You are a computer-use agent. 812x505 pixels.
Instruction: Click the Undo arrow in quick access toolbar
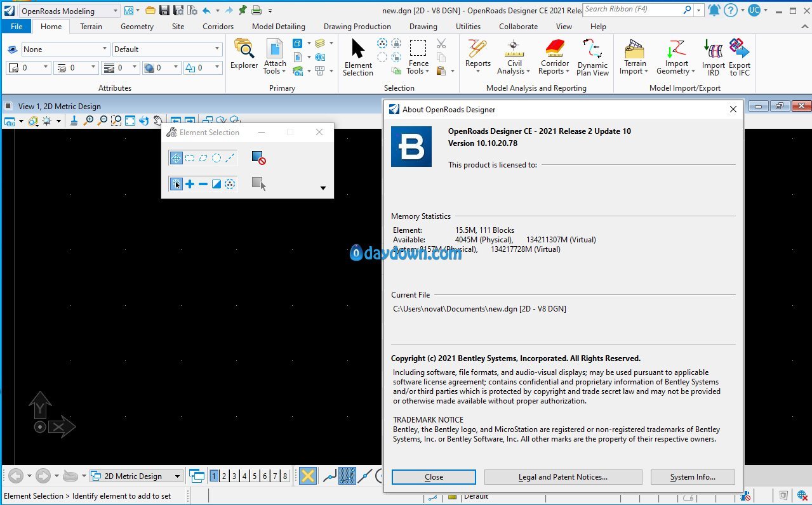pyautogui.click(x=206, y=10)
